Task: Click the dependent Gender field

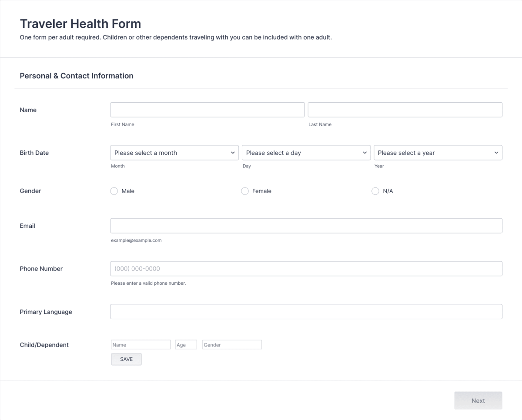Action: point(232,344)
